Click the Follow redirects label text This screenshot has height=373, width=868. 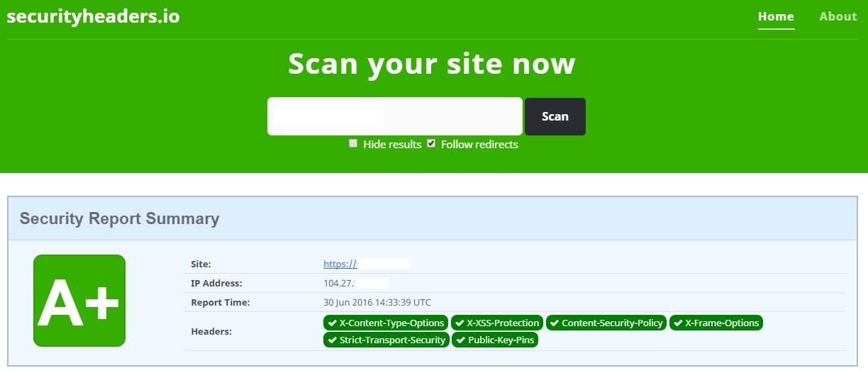pos(479,145)
